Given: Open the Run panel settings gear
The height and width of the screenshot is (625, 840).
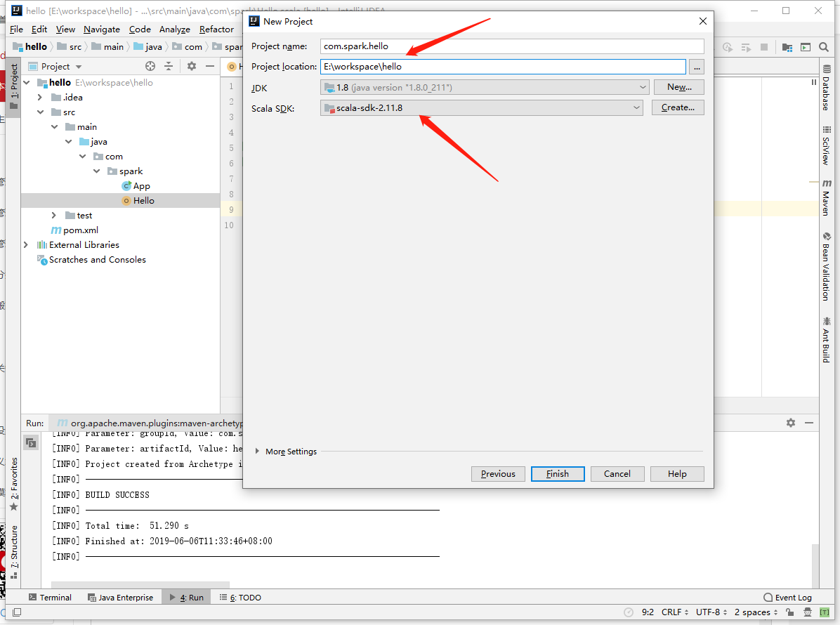Looking at the screenshot, I should click(791, 423).
